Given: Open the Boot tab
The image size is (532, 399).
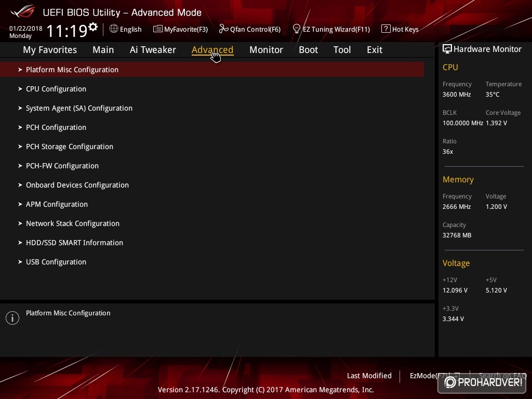Looking at the screenshot, I should point(308,49).
